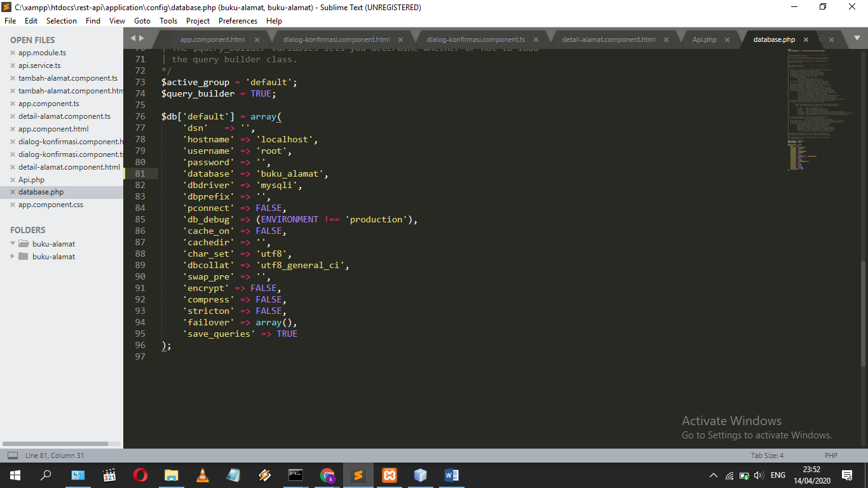The image size is (868, 488).
Task: Open detail-alamat.component.html in sidebar
Action: pos(69,167)
